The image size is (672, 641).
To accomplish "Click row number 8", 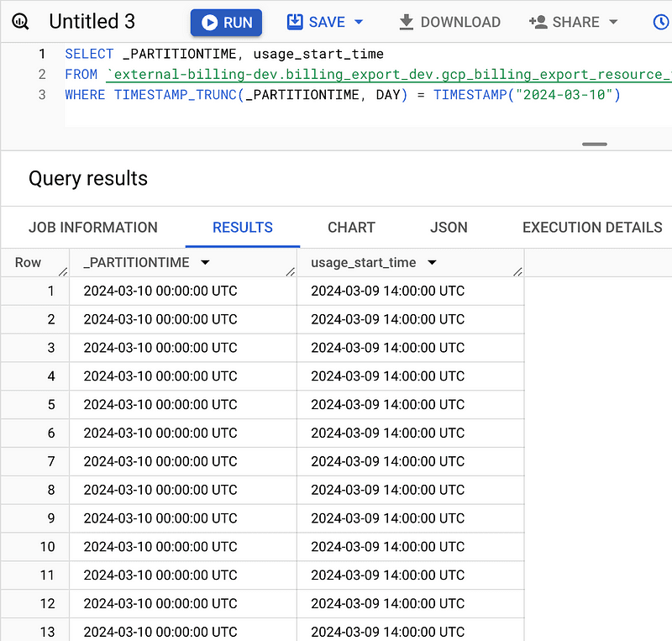I will click(x=51, y=490).
